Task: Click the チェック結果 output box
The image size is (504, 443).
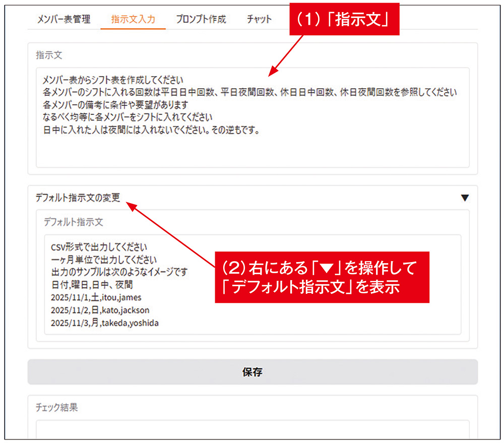Action: tap(253, 429)
